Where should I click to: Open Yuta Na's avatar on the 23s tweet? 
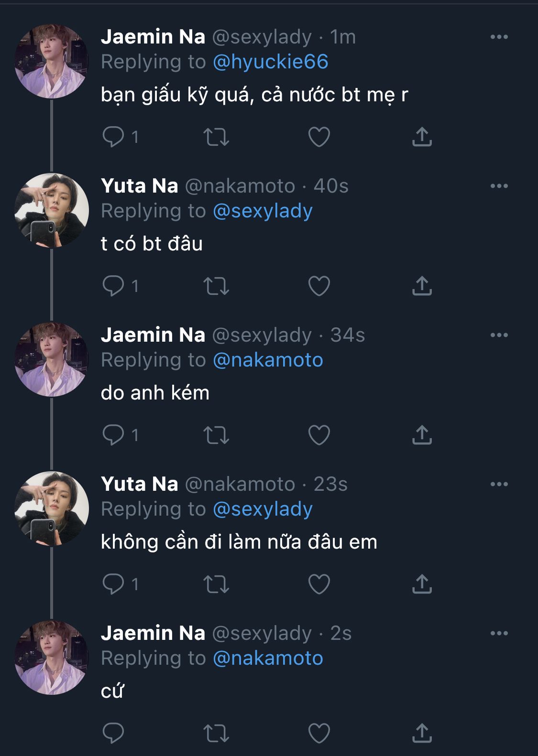coord(51,509)
